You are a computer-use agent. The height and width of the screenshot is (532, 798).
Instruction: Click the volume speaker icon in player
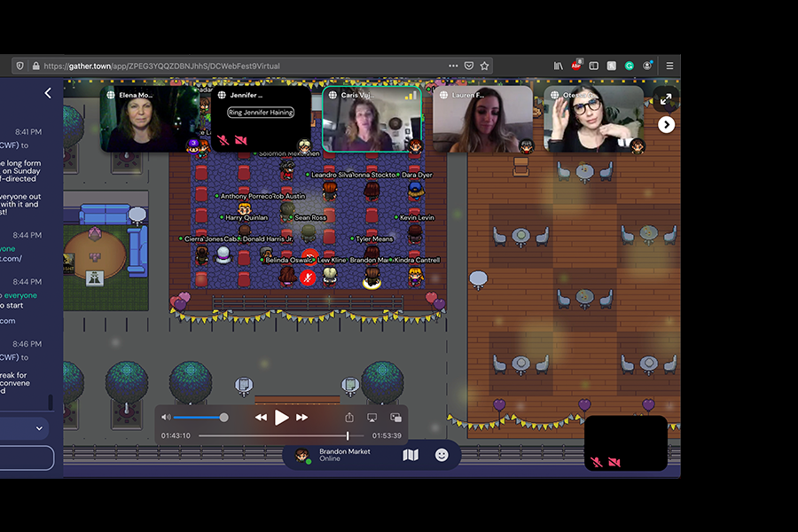166,418
